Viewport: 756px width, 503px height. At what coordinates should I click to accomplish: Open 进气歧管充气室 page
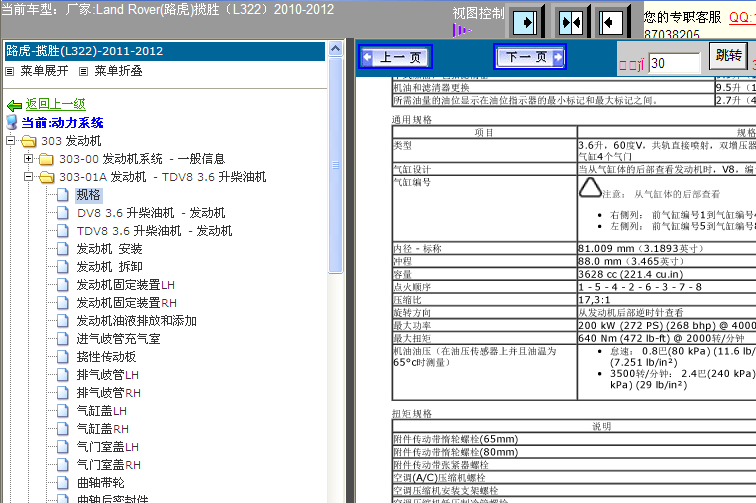[119, 339]
